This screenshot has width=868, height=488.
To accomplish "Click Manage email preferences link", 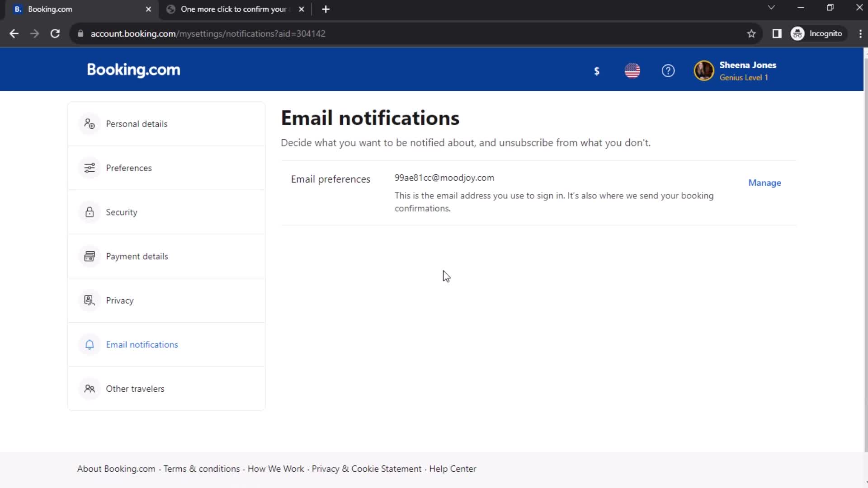I will [x=764, y=183].
